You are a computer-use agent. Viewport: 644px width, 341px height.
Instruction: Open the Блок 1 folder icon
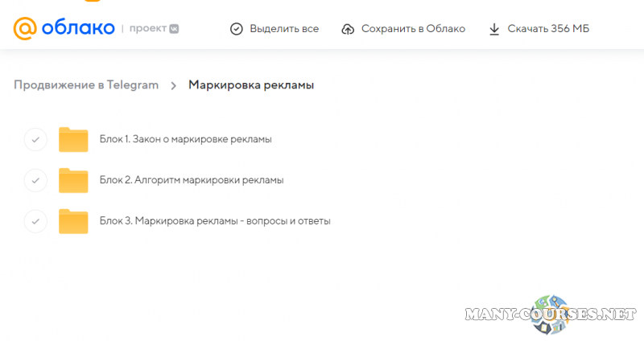[x=73, y=139]
